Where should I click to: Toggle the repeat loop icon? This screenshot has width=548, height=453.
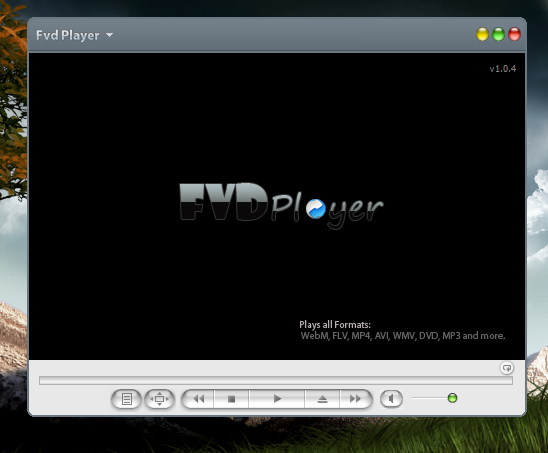coord(506,368)
